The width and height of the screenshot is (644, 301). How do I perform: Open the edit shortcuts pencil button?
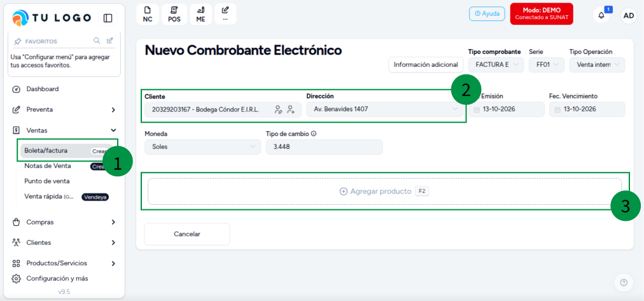coord(225,15)
